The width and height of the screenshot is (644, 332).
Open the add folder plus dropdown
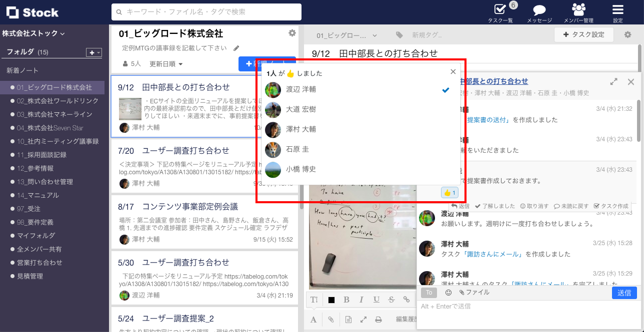click(93, 52)
